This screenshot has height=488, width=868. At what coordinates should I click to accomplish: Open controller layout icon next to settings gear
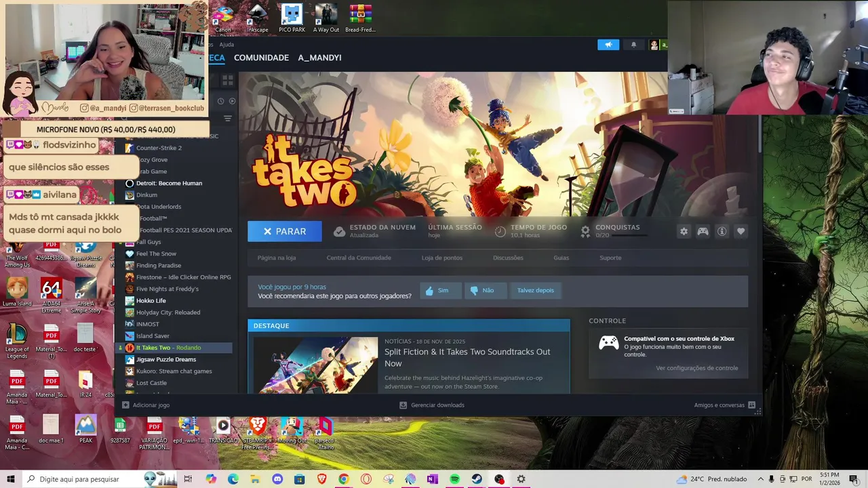click(x=703, y=231)
